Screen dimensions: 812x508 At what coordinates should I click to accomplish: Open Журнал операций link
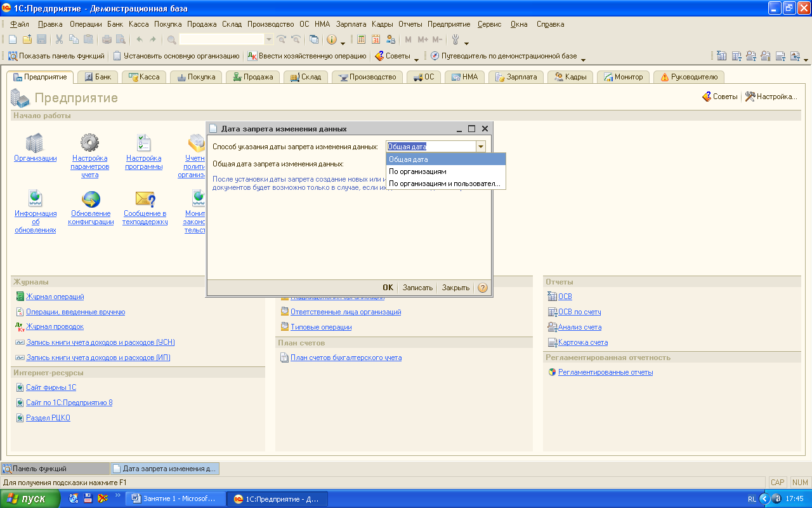pyautogui.click(x=55, y=297)
